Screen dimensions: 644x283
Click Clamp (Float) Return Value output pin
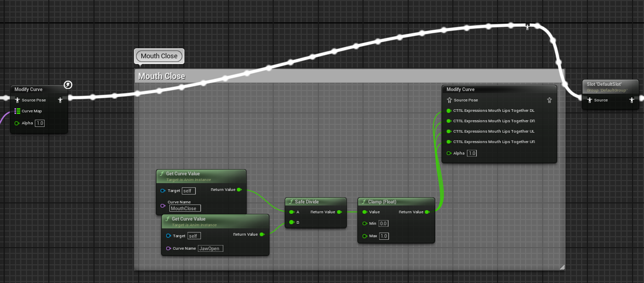pyautogui.click(x=427, y=212)
